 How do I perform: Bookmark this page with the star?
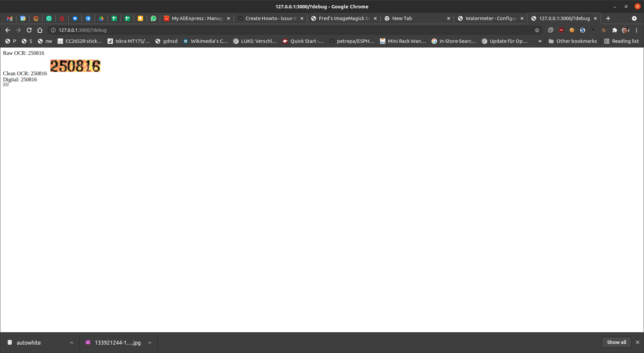point(537,30)
